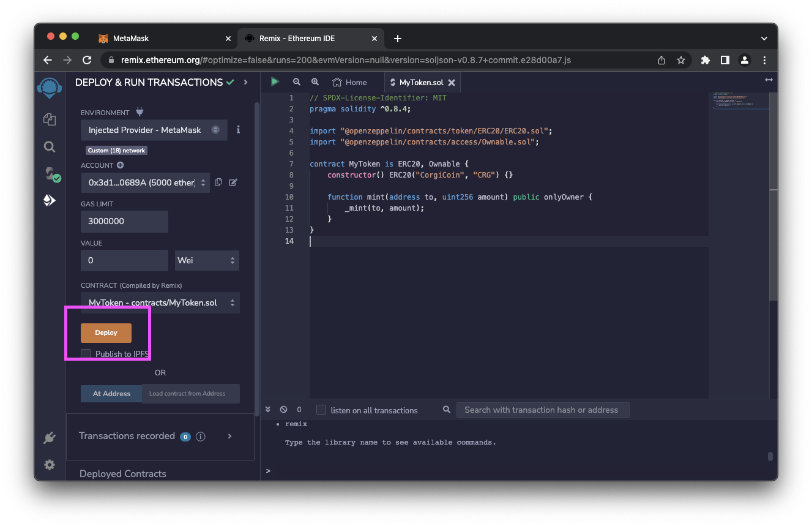Viewport: 812px width, 526px height.
Task: Switch to the MetaMask browser tab
Action: click(164, 38)
